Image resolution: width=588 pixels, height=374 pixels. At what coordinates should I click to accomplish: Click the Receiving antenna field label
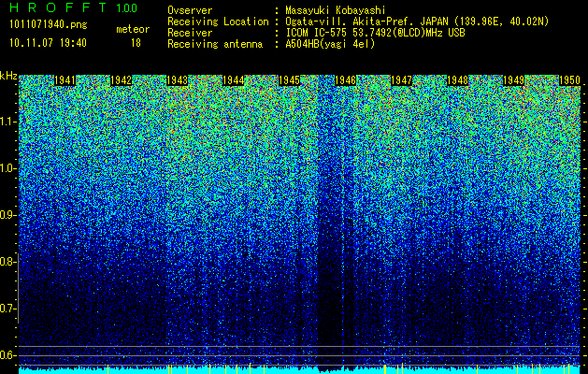[x=215, y=44]
